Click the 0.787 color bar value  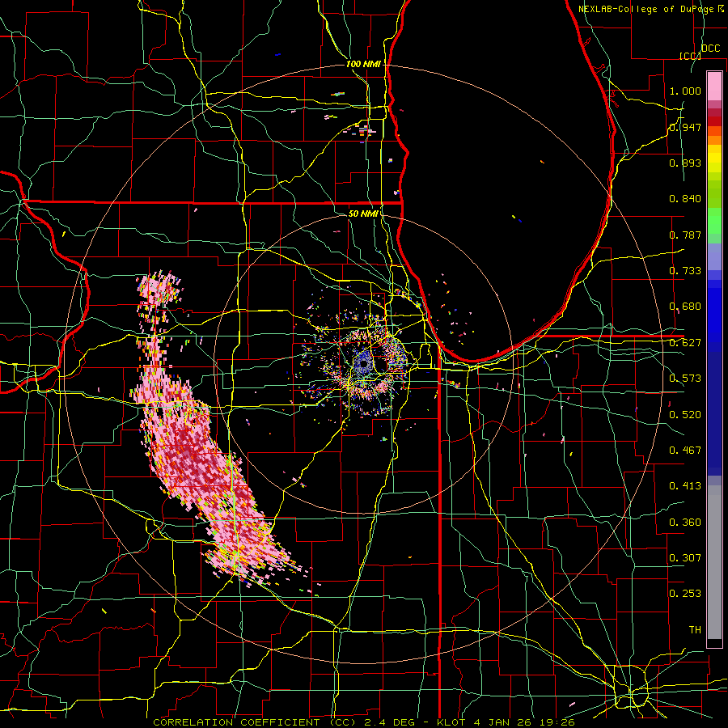click(685, 235)
